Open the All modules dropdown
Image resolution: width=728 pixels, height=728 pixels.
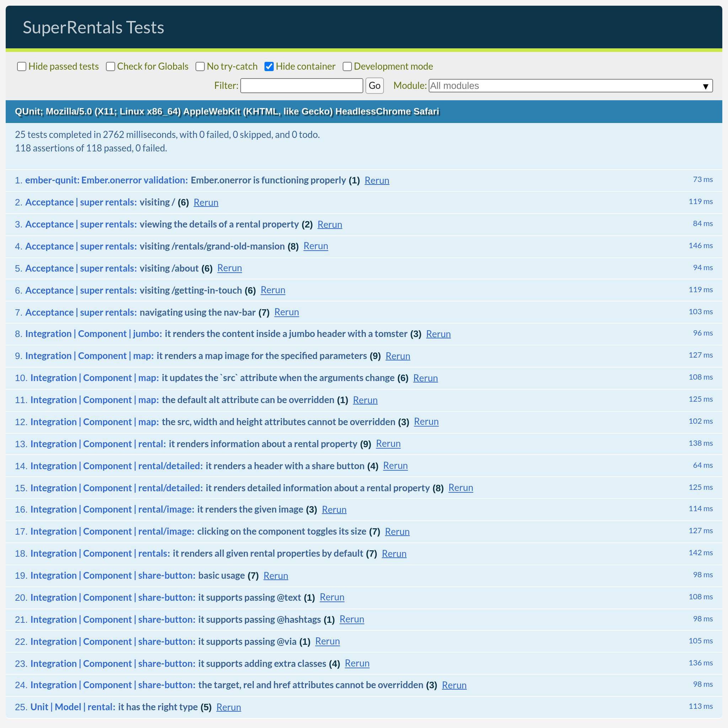point(570,86)
